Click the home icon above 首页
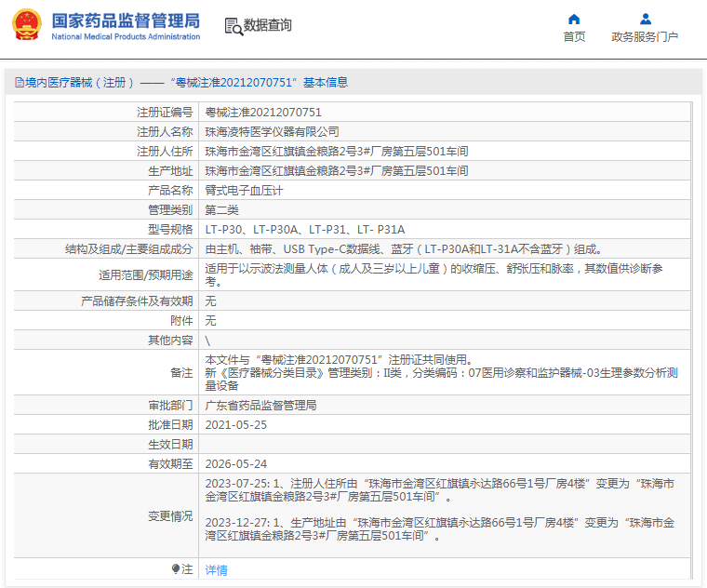Screen dimensions: 707x588 (x=574, y=19)
